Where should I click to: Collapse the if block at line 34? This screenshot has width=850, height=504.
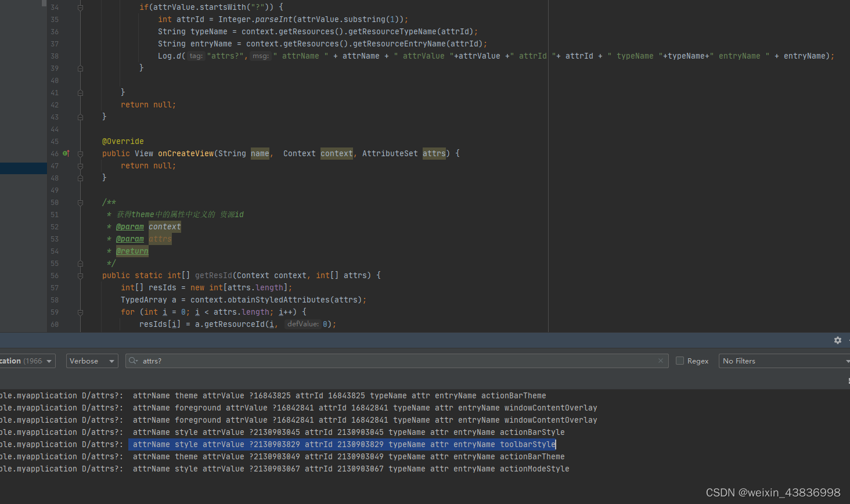pyautogui.click(x=80, y=8)
